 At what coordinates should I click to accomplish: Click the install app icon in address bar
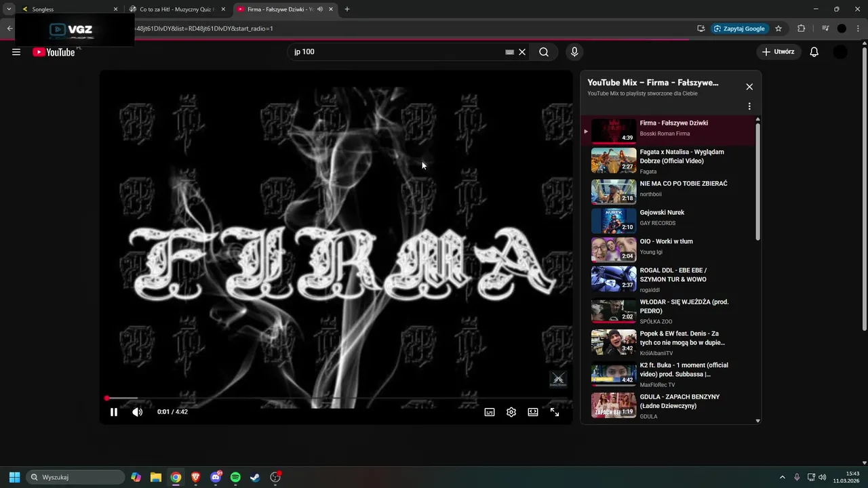pyautogui.click(x=701, y=28)
